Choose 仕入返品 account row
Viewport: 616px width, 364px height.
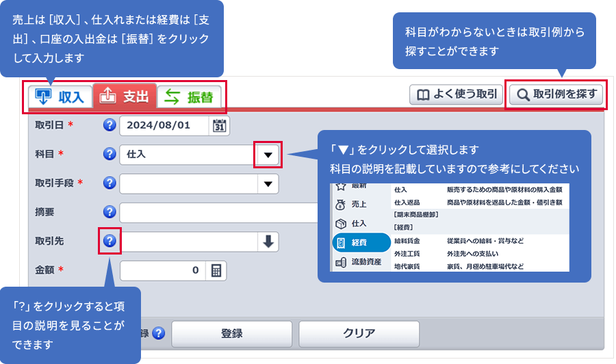480,203
